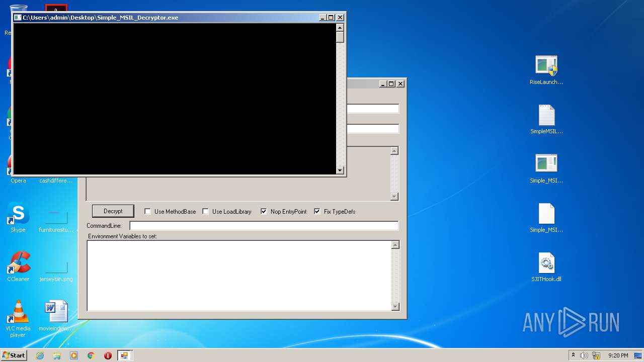Select the jerseybin.png desktop file
Screen dimensions: 644x362
[x=56, y=270]
